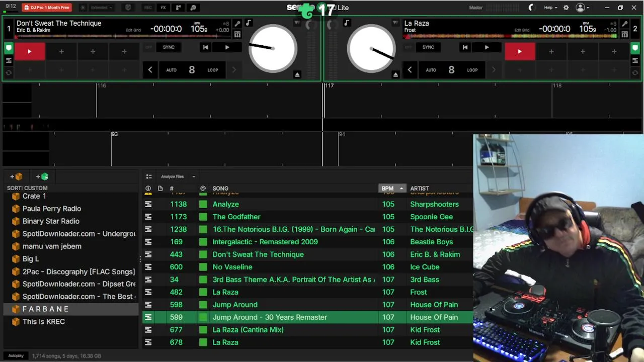644x362 pixels.
Task: Open deck 2 platter dropdown arrow
Action: click(395, 23)
